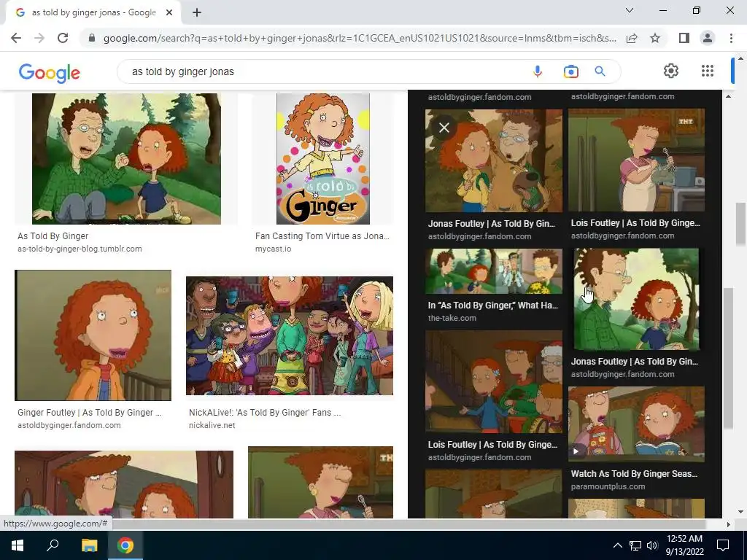
Task: Open Google quick settings gear
Action: (671, 71)
